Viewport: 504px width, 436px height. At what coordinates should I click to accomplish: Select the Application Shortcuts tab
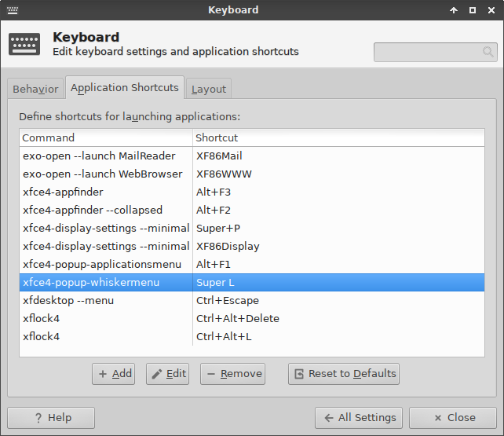pos(125,88)
